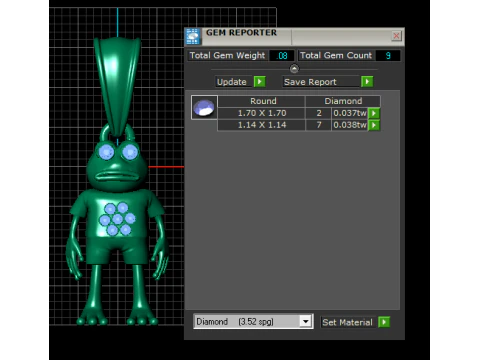Click the 0.038tw weight cell
Screen dimensions: 480x360
point(350,125)
